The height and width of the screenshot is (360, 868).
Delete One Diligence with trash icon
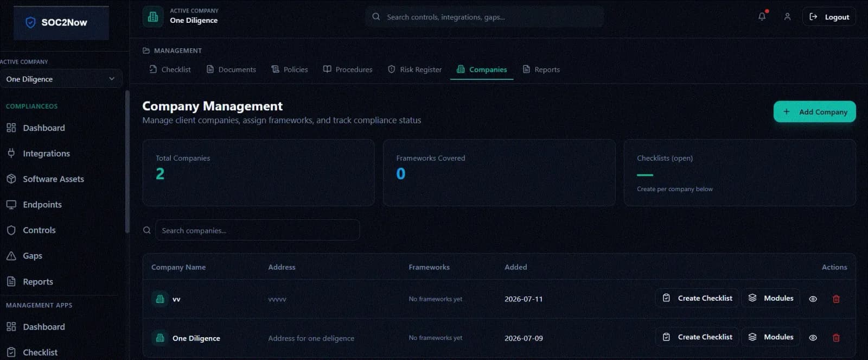pos(836,337)
